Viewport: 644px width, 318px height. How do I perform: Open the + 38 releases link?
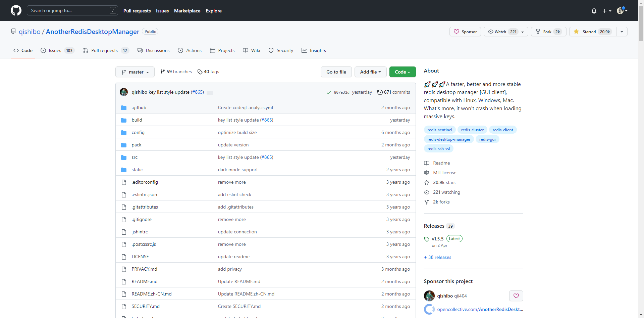[x=437, y=257]
